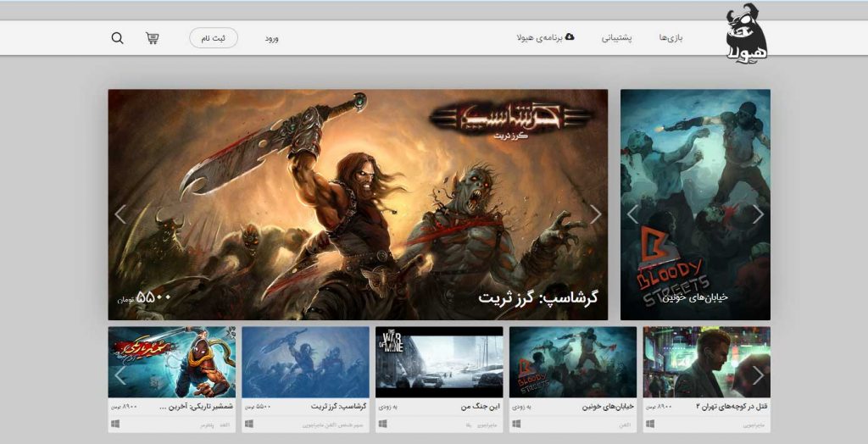Show previous Bloody Streets side banner slide
868x444 pixels.
pos(632,214)
